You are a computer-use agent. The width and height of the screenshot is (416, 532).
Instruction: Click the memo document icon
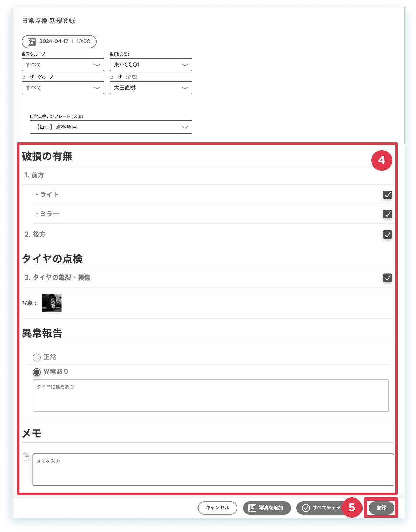pos(26,458)
